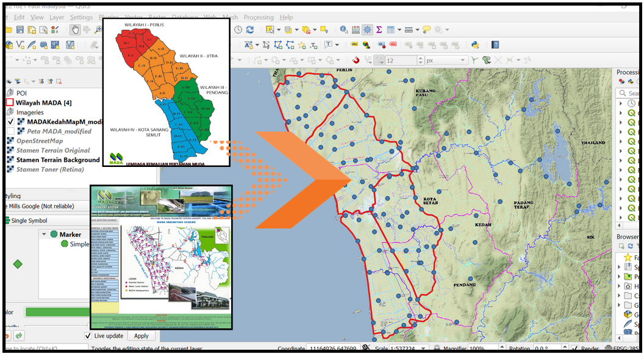
Task: Open the Python Console icon
Action: coord(475,44)
